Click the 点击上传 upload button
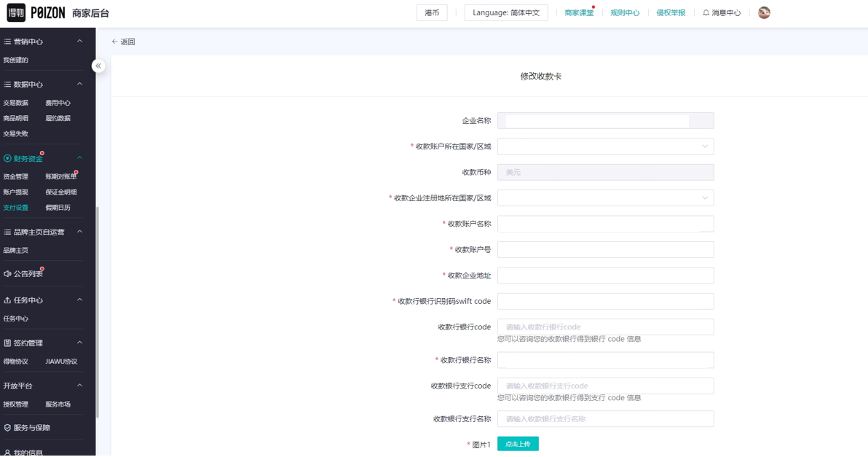 tap(518, 443)
